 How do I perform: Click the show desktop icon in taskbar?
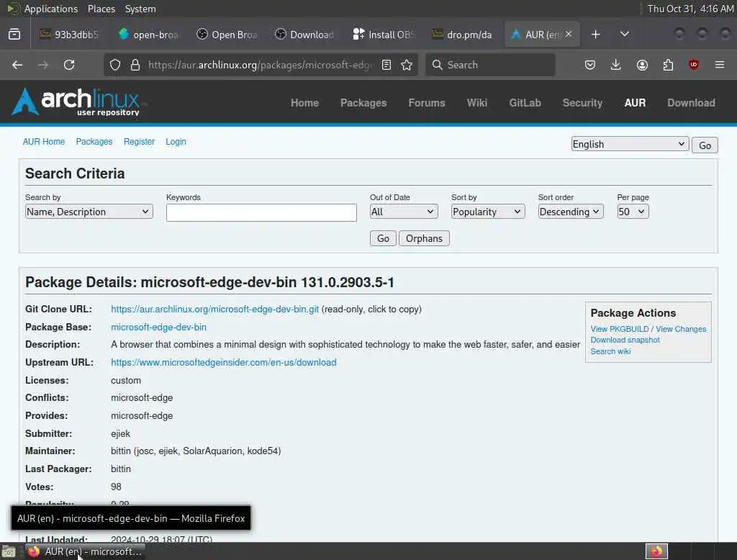point(9,551)
